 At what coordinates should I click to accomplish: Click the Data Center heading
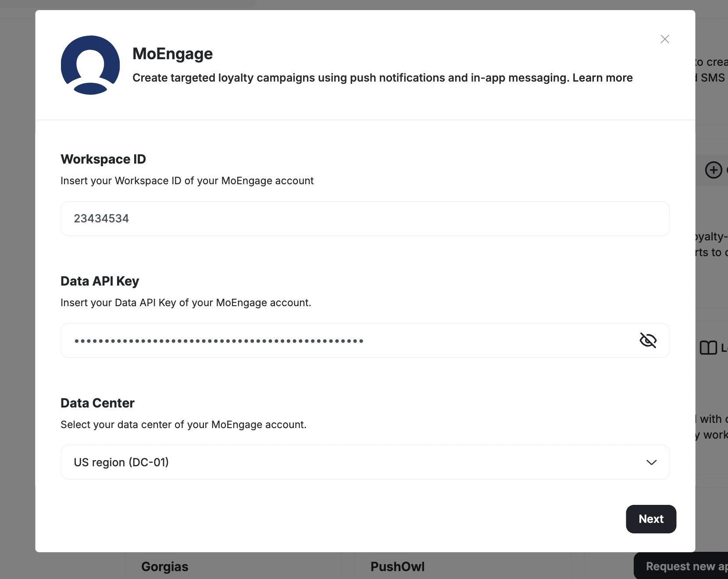(97, 403)
